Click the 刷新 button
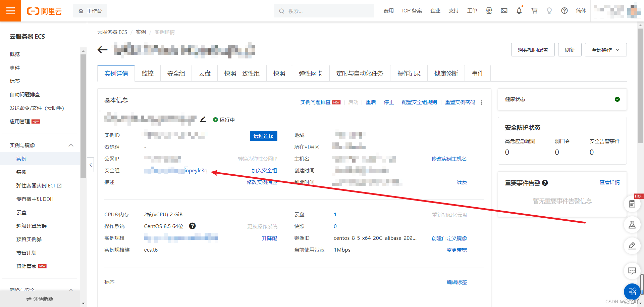The width and height of the screenshot is (644, 307). click(x=570, y=50)
